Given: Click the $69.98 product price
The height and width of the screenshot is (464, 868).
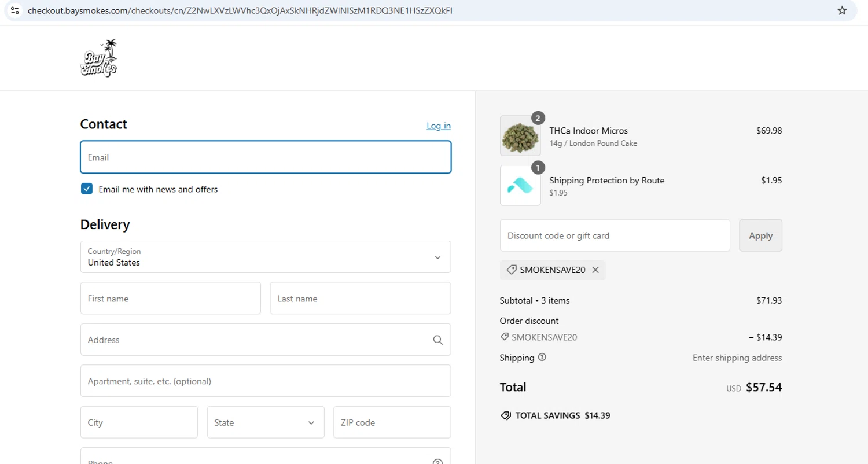Looking at the screenshot, I should [x=769, y=131].
